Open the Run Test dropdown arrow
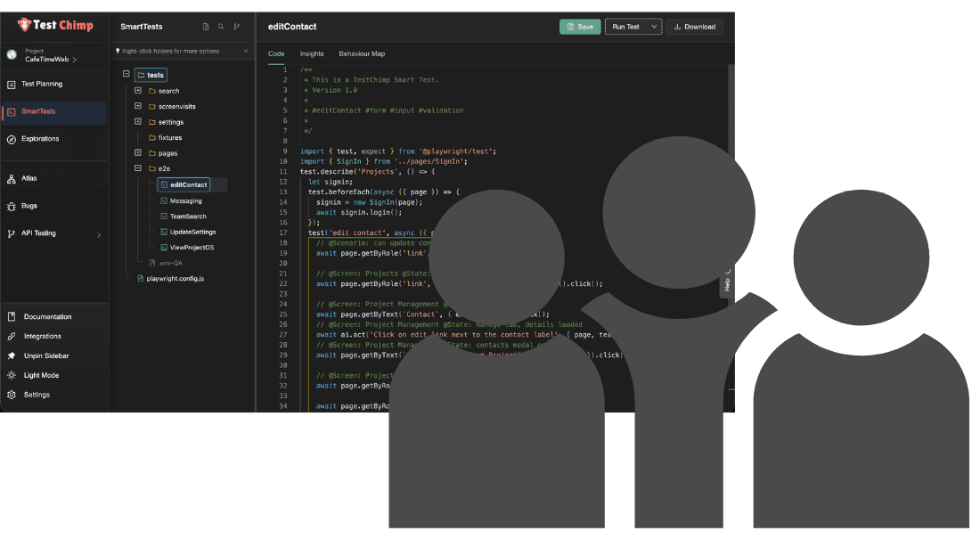Screen dimensions: 980x539 click(655, 27)
